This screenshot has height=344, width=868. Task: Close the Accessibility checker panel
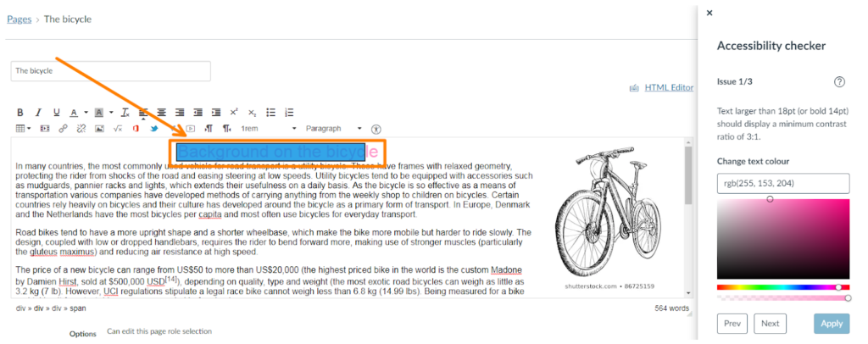[709, 13]
